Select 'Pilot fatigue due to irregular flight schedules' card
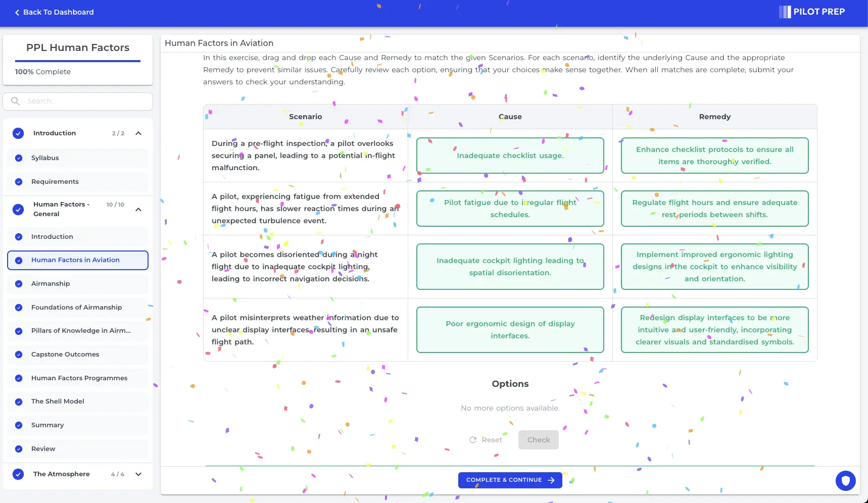This screenshot has height=503, width=868. (510, 209)
